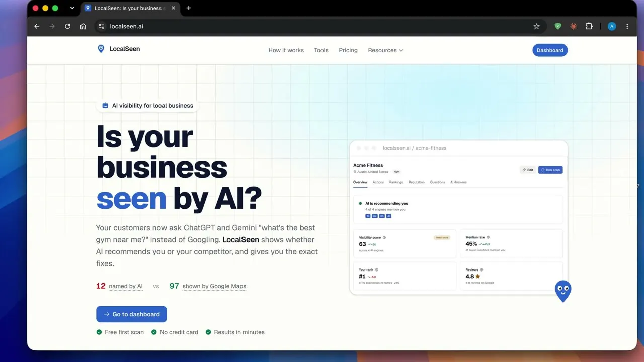The height and width of the screenshot is (362, 644).
Task: Switch to the Reputation tab in preview
Action: 417,182
